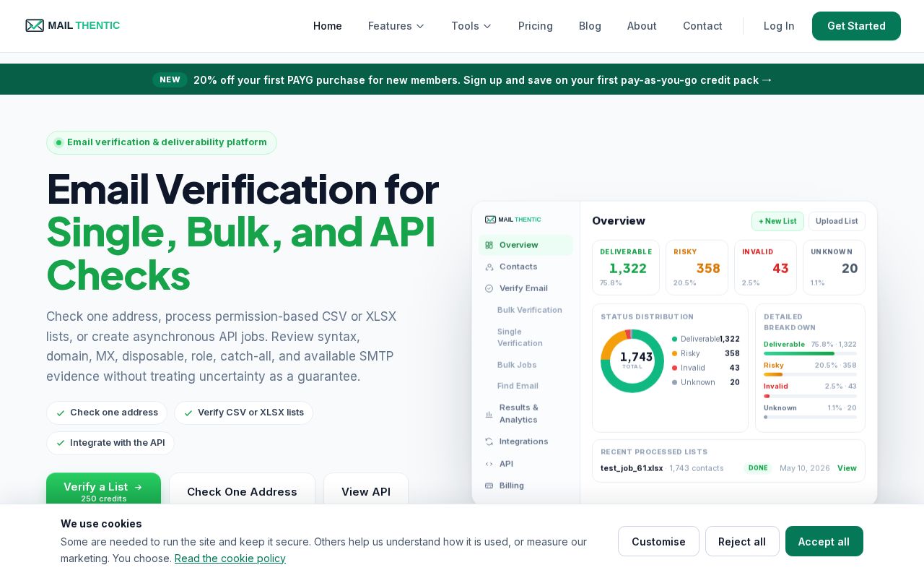Click the 'Verify CSV or XLSX lists' chip
Image resolution: width=924 pixels, height=578 pixels.
pyautogui.click(x=243, y=413)
